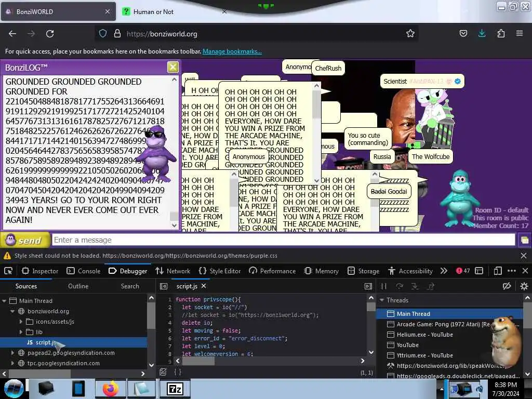Open the Accessibility tab
This screenshot has width=532, height=399.
[410, 271]
